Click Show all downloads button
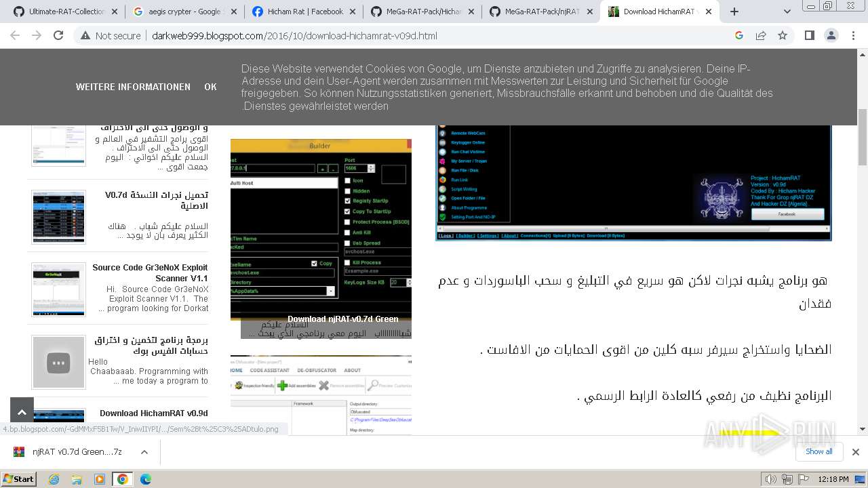This screenshot has height=488, width=868. (x=819, y=451)
